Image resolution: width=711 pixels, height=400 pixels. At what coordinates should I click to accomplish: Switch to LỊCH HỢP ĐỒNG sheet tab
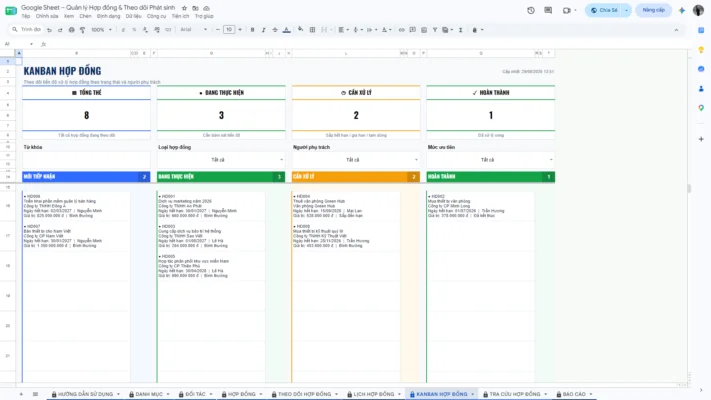(x=374, y=394)
